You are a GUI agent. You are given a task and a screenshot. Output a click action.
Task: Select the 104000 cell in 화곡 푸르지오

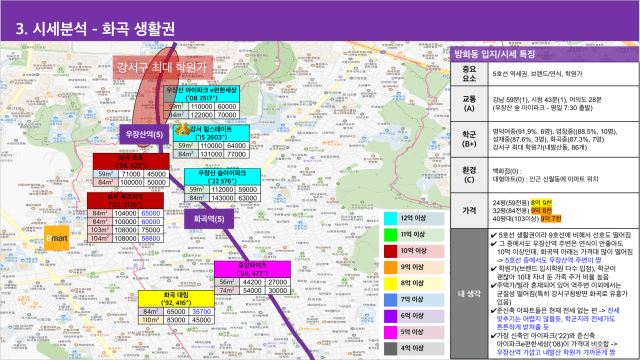pos(125,213)
